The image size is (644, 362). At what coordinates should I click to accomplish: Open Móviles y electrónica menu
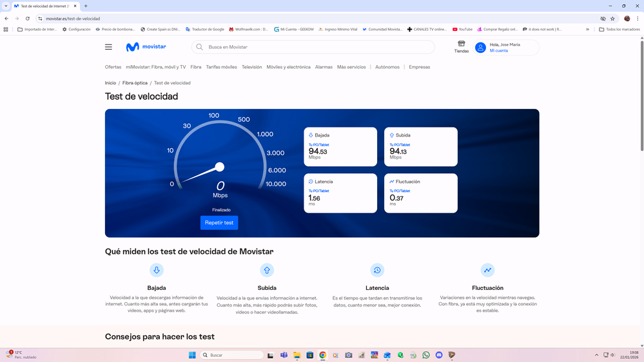[x=288, y=67]
